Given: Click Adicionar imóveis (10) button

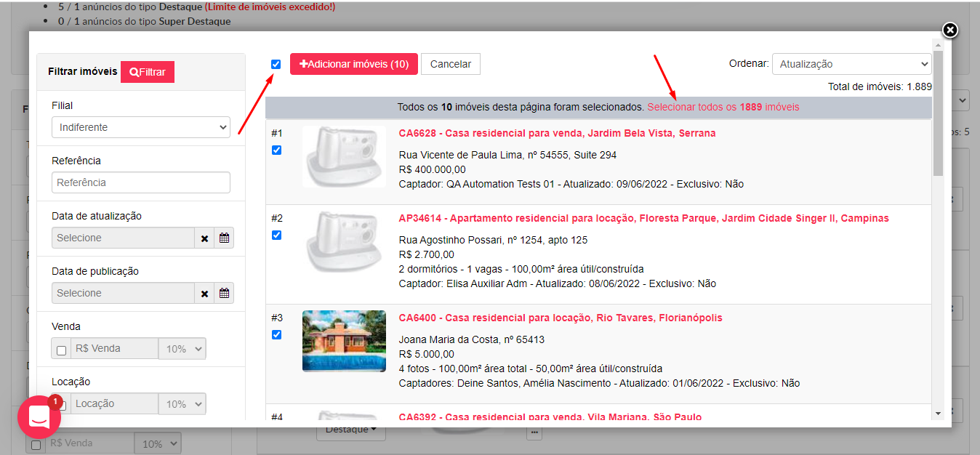Looking at the screenshot, I should 354,64.
